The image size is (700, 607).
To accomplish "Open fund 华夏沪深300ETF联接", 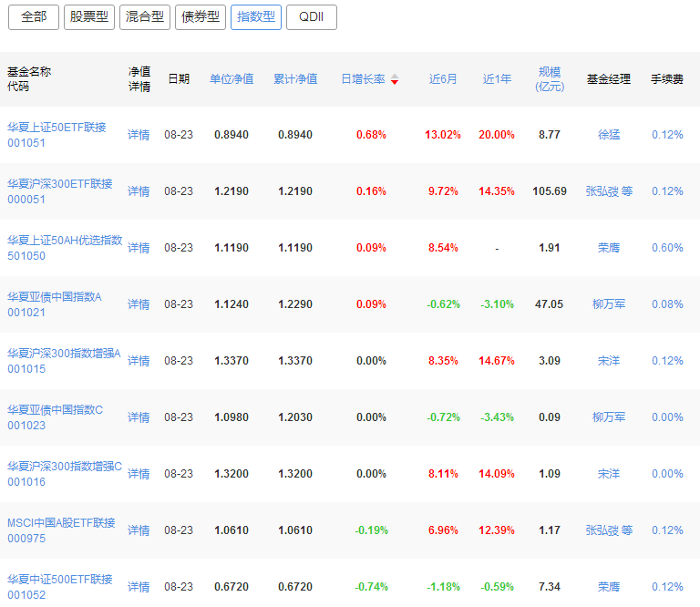I will [x=60, y=184].
